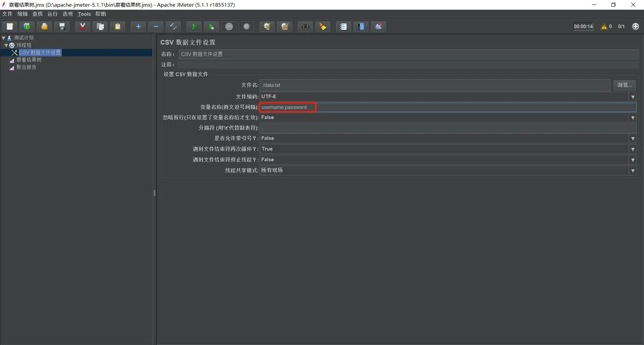Click the 00:00:14 elapsed time display

[x=583, y=27]
